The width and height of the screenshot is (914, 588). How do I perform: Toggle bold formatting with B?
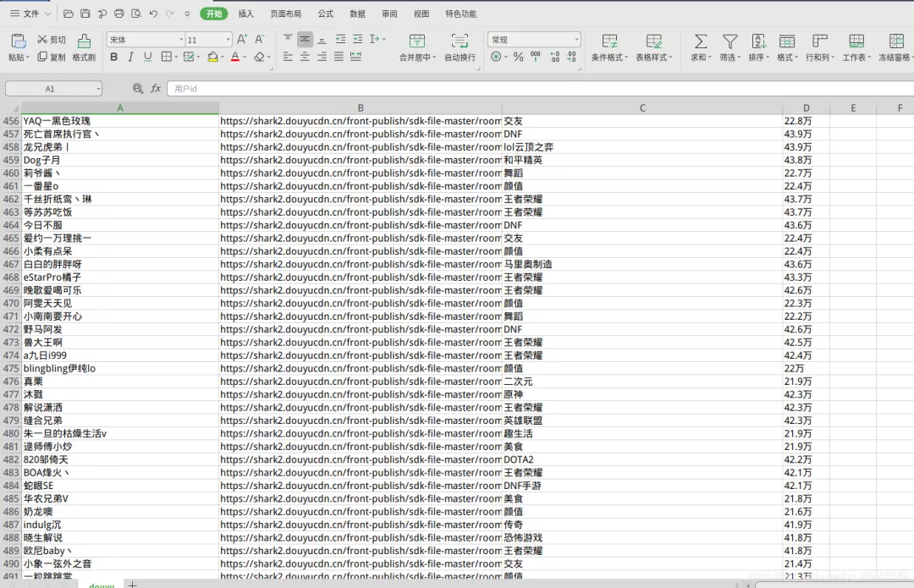tap(113, 58)
